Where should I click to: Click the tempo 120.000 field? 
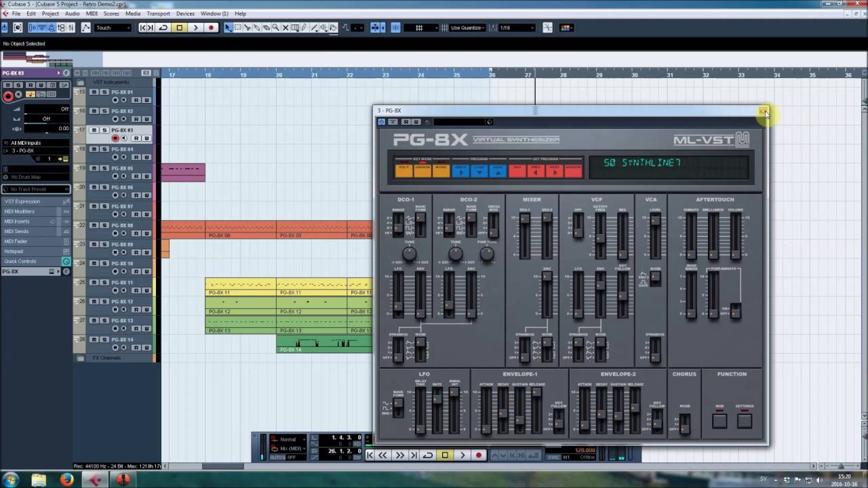[x=585, y=450]
